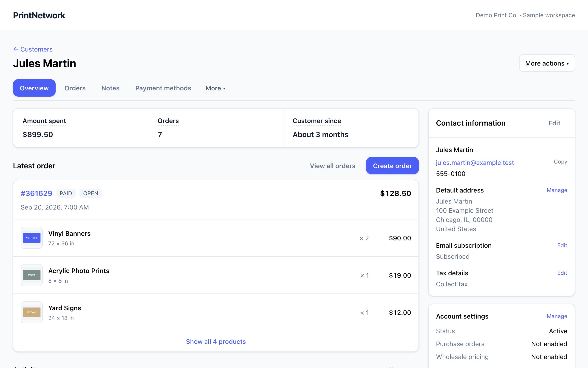Screen dimensions: 588x368
Task: Click the Amount spent label
Action: click(44, 121)
